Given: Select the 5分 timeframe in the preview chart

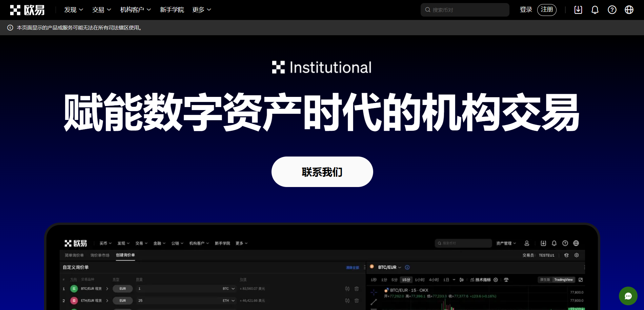Looking at the screenshot, I should coord(394,280).
